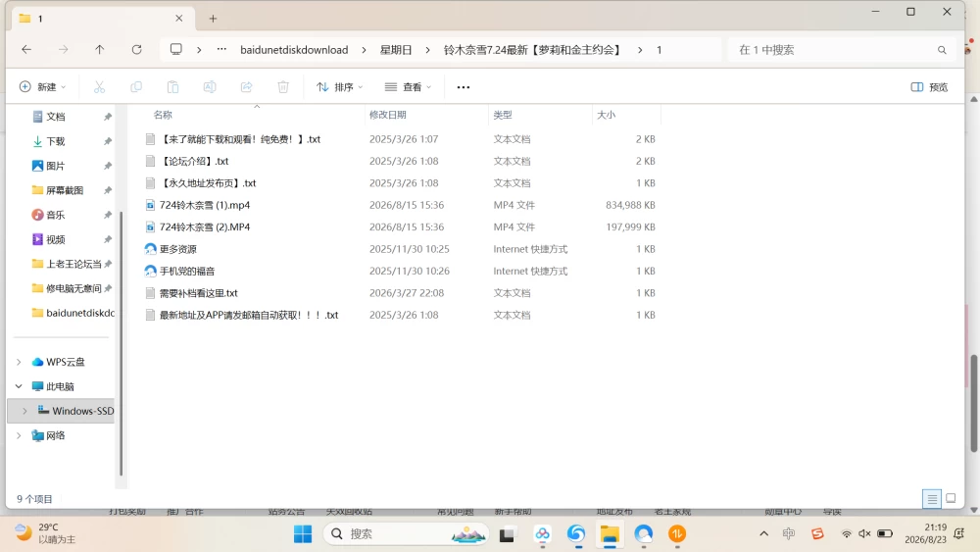Click the taskbar 搜索 search box

(x=407, y=534)
